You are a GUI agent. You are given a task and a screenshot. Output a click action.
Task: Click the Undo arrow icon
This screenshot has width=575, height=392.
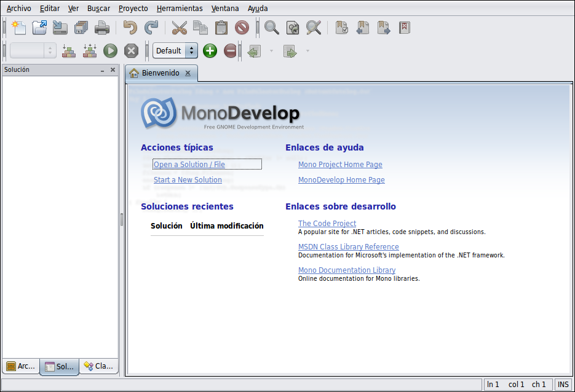[x=130, y=28]
